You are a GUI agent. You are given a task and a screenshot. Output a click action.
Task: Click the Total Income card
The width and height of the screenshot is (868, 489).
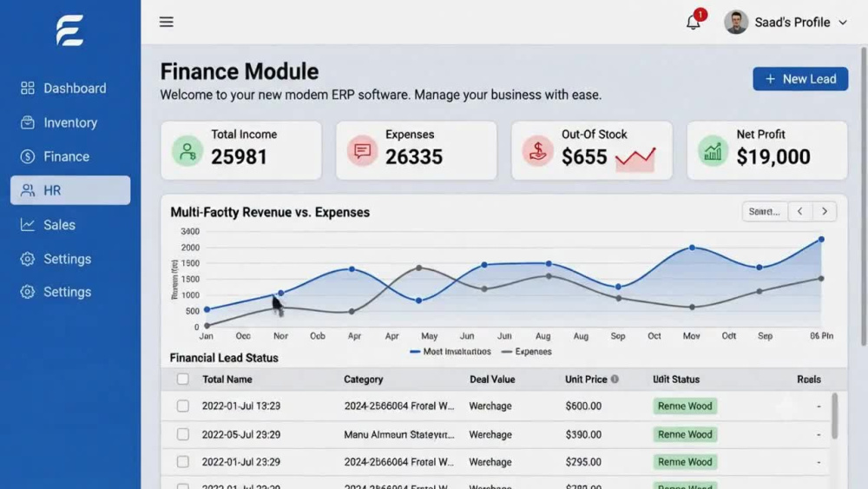click(x=240, y=150)
